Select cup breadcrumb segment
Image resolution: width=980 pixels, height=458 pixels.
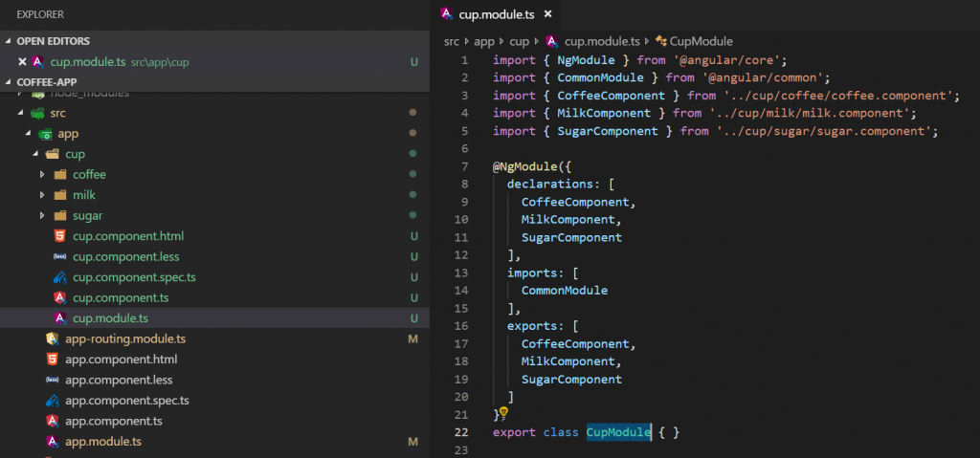pyautogui.click(x=519, y=41)
